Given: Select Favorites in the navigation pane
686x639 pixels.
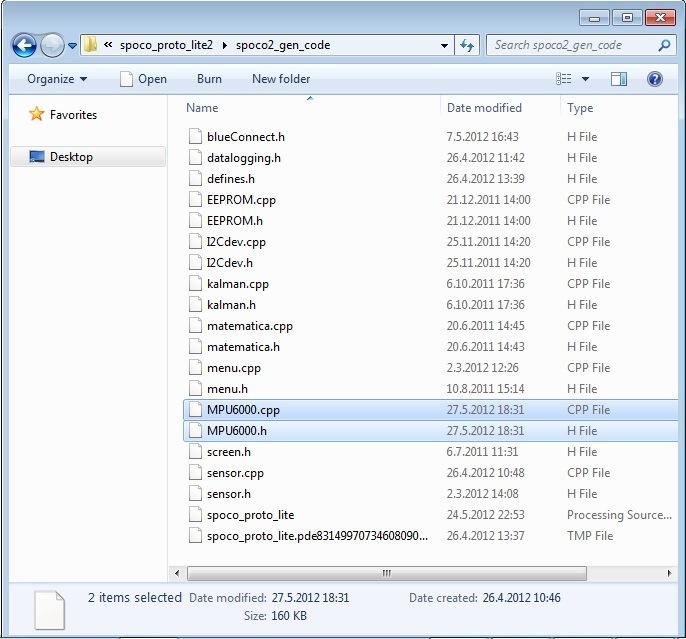Looking at the screenshot, I should pyautogui.click(x=63, y=115).
